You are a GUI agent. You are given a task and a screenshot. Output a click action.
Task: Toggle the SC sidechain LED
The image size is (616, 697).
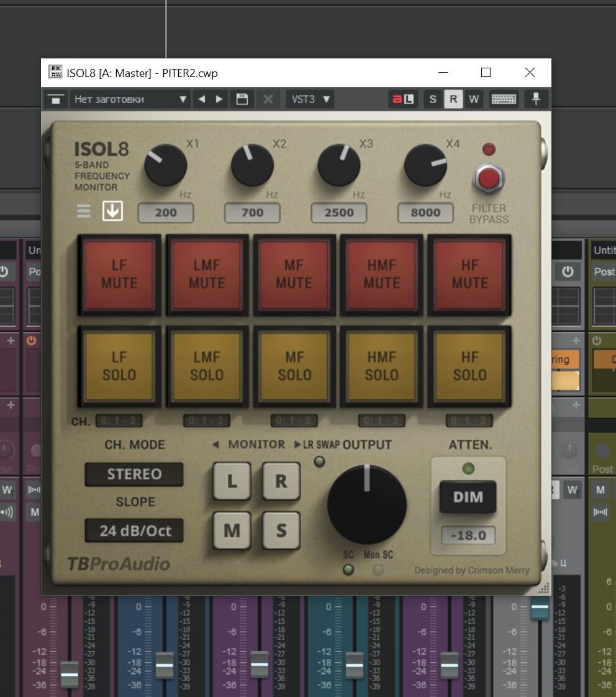click(x=348, y=570)
